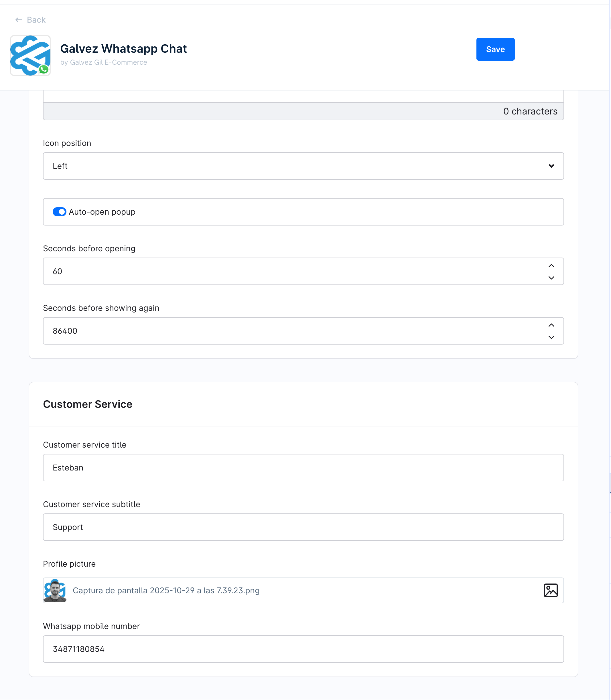This screenshot has width=611, height=700.
Task: Increase Seconds before showing again value
Action: coord(551,325)
